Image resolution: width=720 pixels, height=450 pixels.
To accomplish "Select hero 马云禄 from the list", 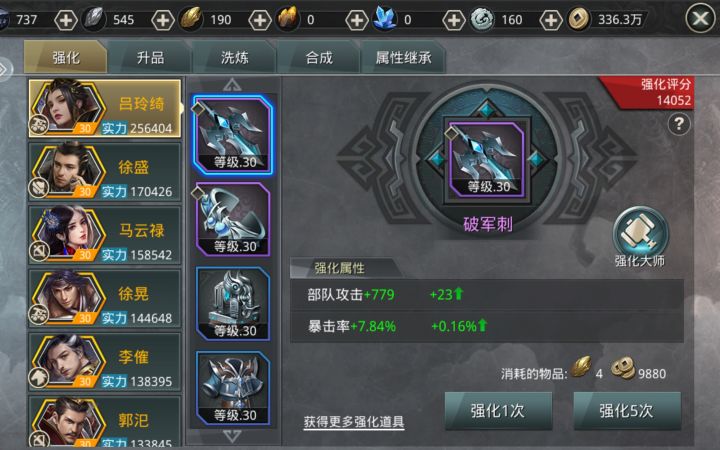I will (x=105, y=235).
